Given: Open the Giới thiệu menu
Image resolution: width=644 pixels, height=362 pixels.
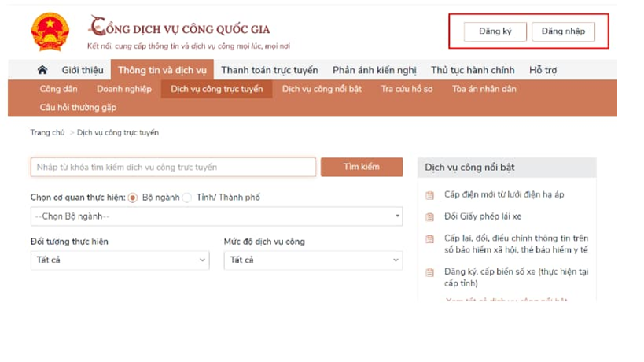Looking at the screenshot, I should [83, 70].
